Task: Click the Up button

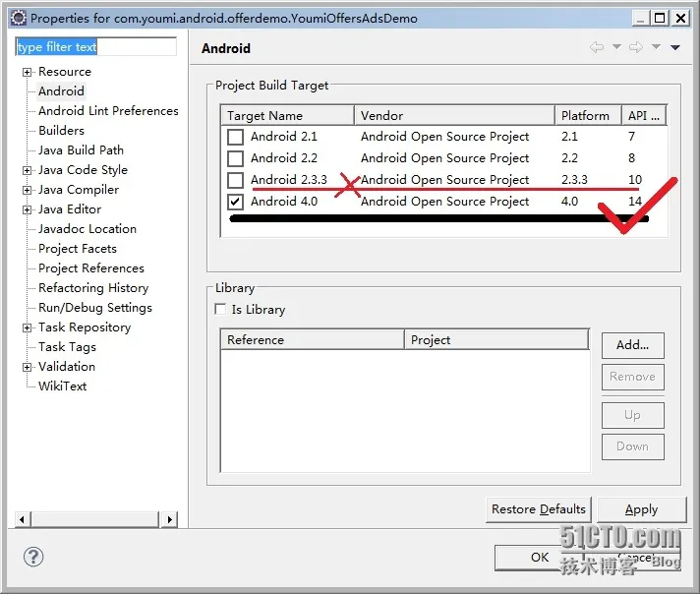Action: 632,415
